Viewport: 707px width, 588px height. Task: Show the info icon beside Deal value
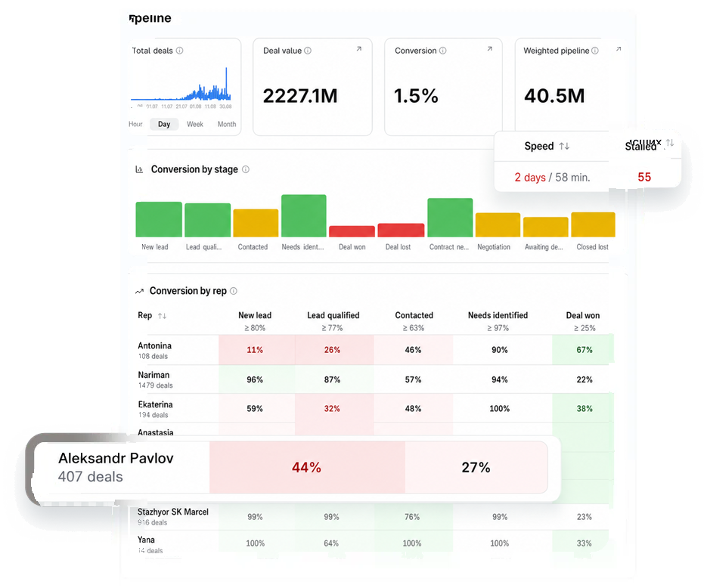click(x=308, y=51)
